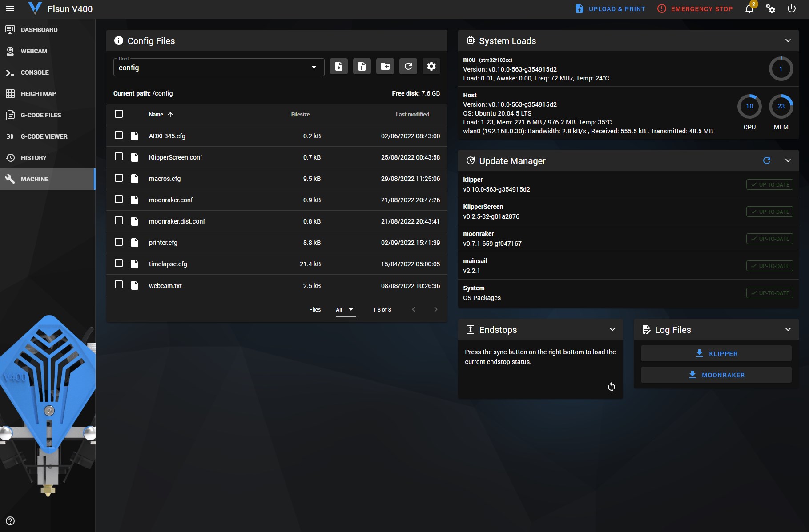
Task: Go to Heightmap in the sidebar
Action: click(48, 94)
